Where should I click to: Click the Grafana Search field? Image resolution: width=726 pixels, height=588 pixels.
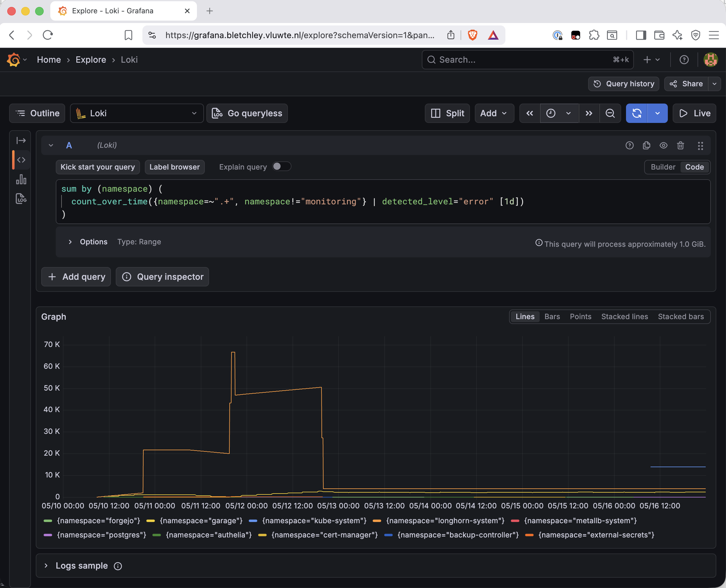(x=528, y=60)
